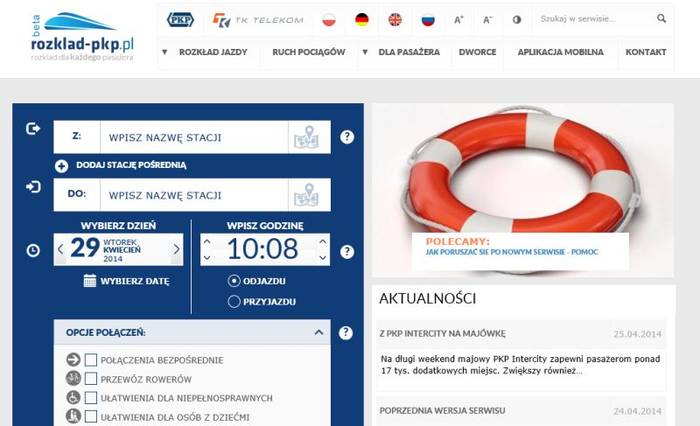
Task: Open help question mark beside time field
Action: (x=347, y=252)
